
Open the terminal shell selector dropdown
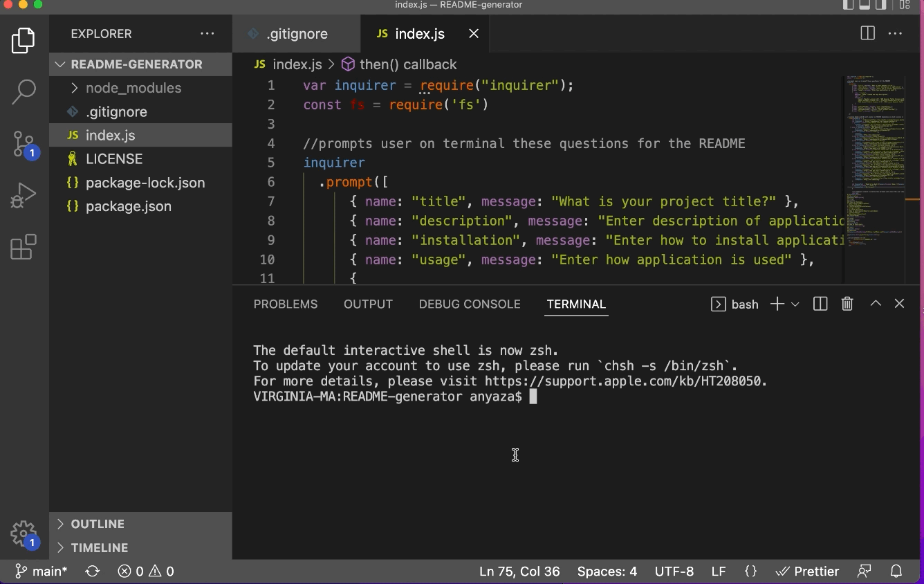pyautogui.click(x=795, y=304)
